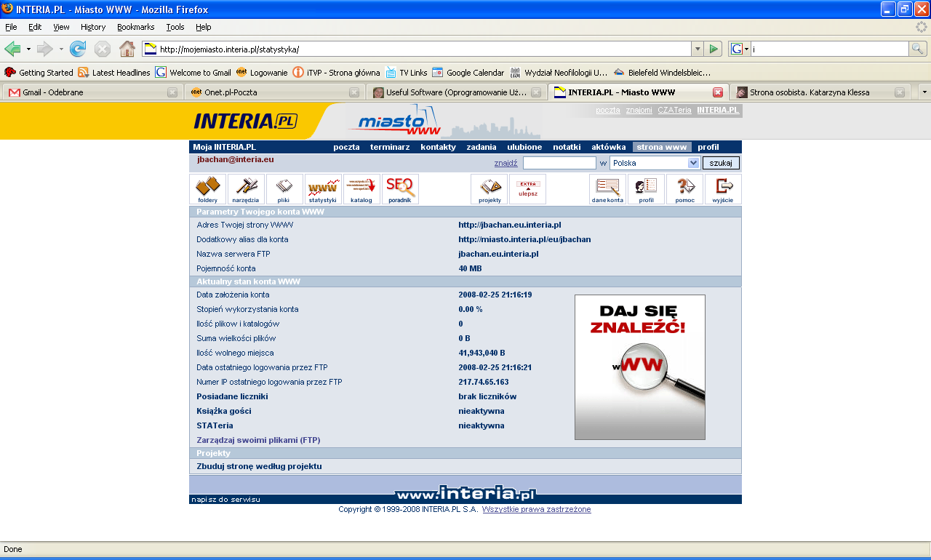This screenshot has width=931, height=560.
Task: Click the Firefox stop loading icon
Action: (x=103, y=49)
